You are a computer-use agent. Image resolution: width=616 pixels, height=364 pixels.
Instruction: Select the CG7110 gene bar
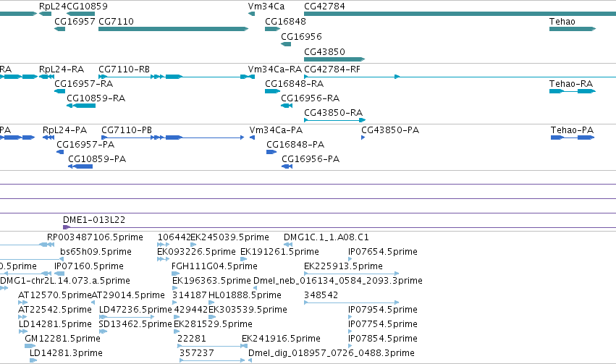pyautogui.click(x=173, y=29)
